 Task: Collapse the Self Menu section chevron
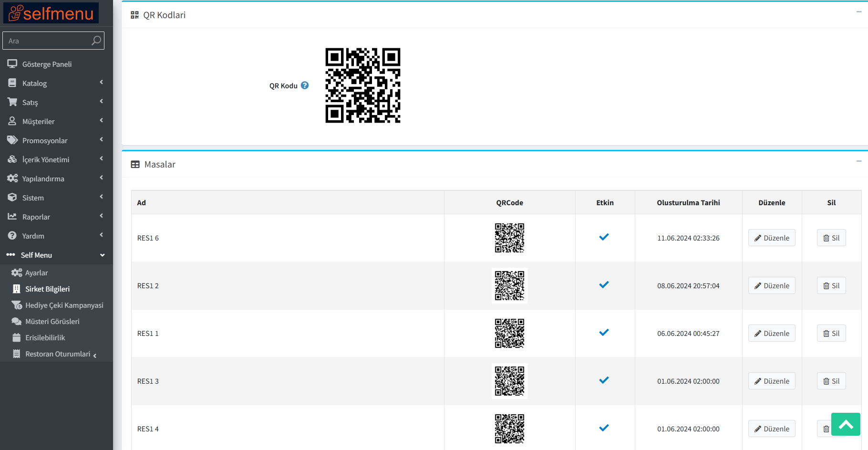pos(102,255)
